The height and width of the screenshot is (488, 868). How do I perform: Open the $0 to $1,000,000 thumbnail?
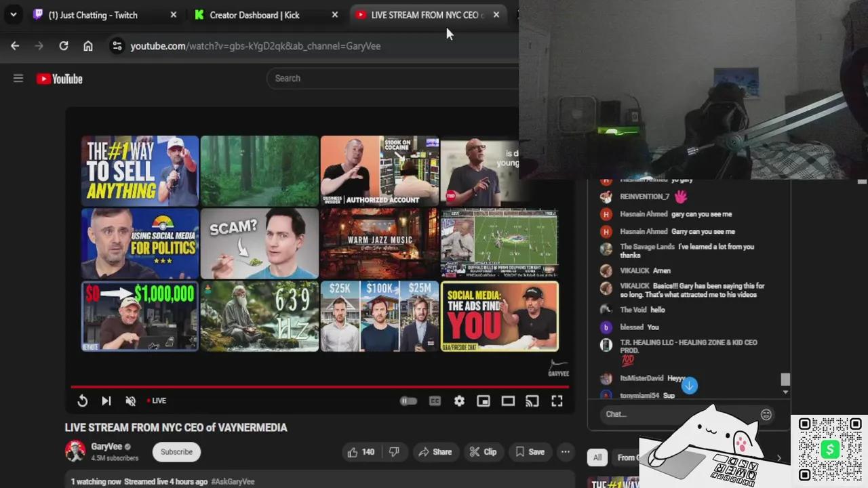[140, 316]
